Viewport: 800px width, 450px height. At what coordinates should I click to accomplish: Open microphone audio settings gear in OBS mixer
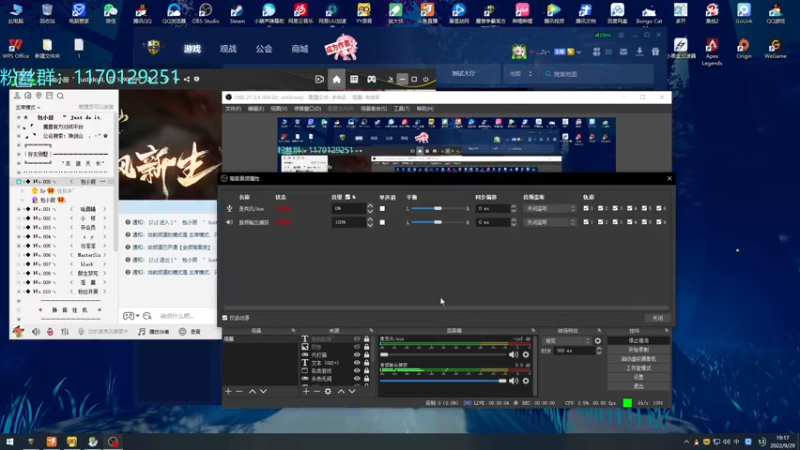(526, 354)
